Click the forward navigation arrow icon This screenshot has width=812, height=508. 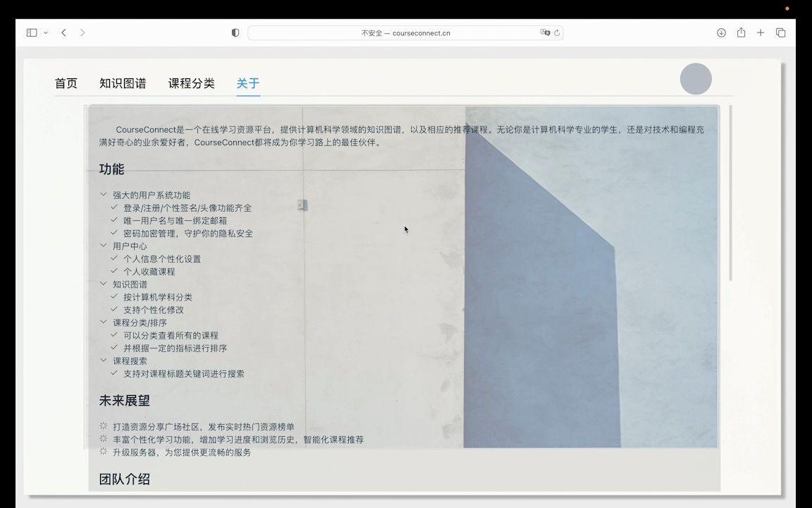click(x=83, y=32)
